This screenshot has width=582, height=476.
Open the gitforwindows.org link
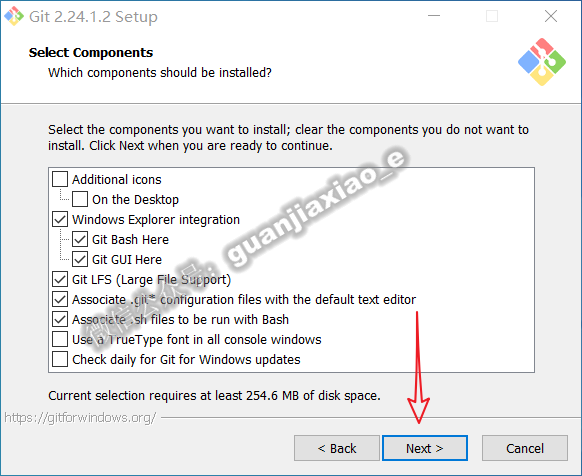tap(80, 418)
